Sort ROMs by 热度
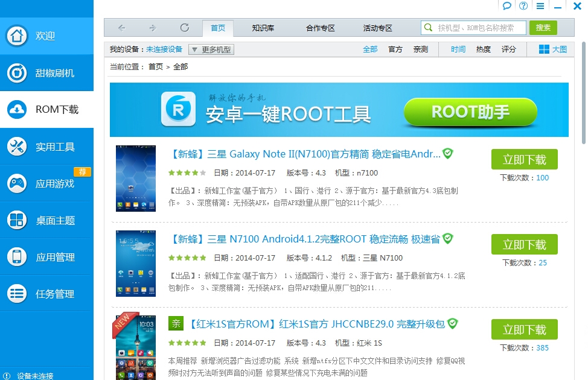The width and height of the screenshot is (588, 380). [484, 49]
